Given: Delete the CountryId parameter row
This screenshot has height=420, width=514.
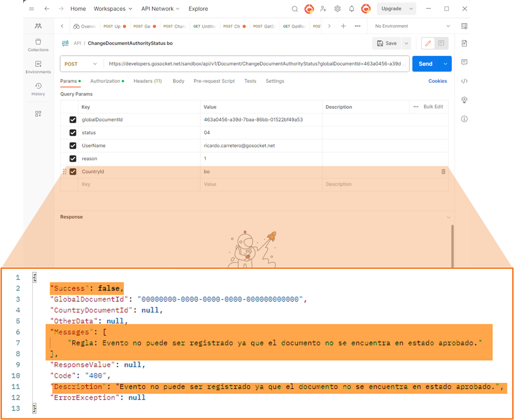Looking at the screenshot, I should pos(444,171).
